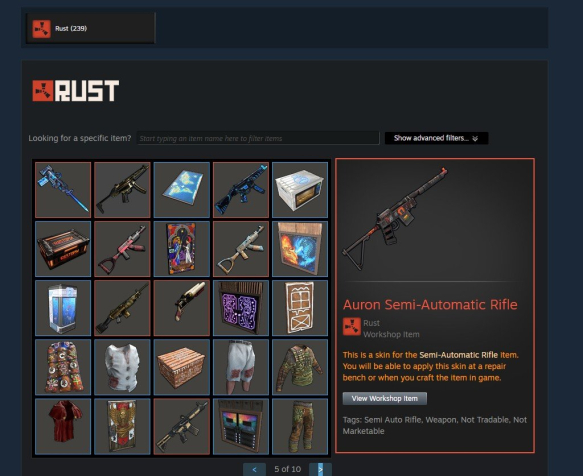
Task: Click the Rust icon beside Workshop Item
Action: pos(351,327)
